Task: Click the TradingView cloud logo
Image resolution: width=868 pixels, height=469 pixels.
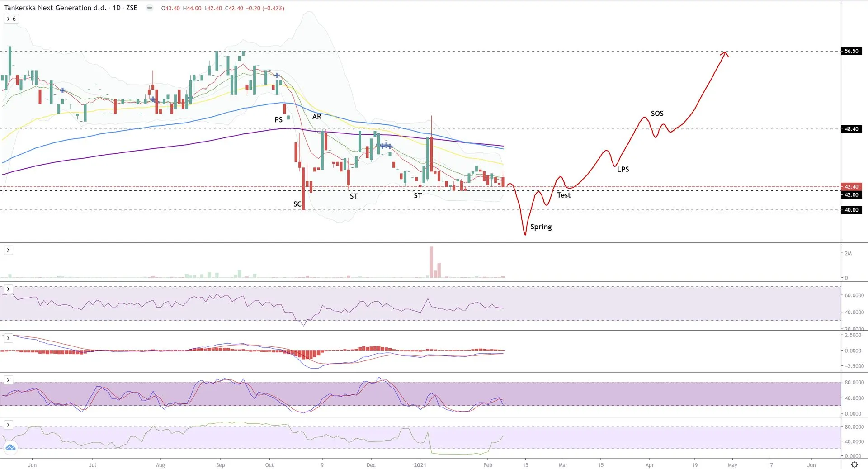Action: (x=10, y=448)
